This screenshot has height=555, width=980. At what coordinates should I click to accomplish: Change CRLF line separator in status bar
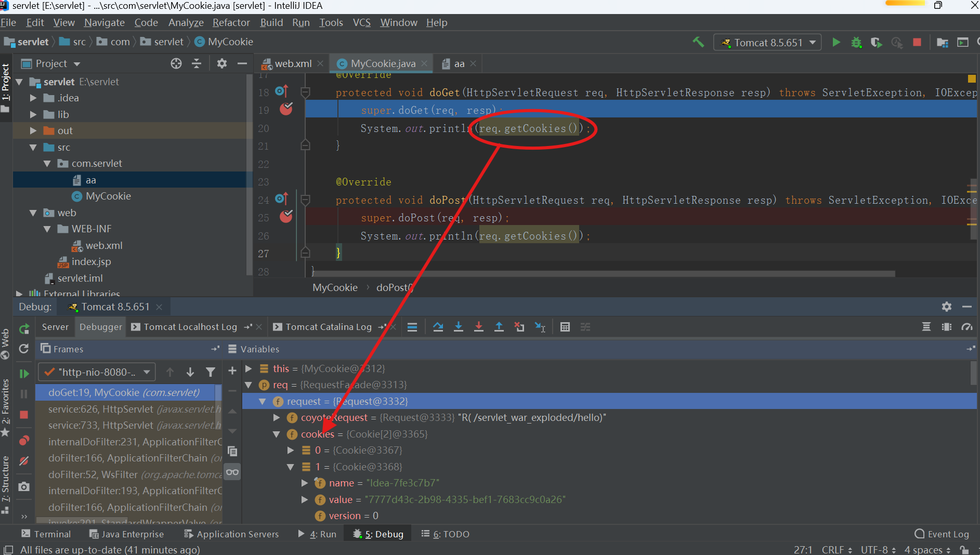[837, 550]
